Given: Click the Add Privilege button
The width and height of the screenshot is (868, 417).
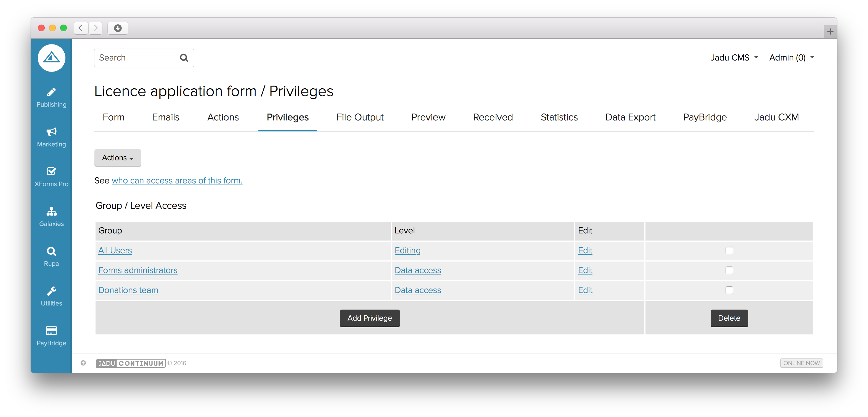Looking at the screenshot, I should (x=370, y=318).
